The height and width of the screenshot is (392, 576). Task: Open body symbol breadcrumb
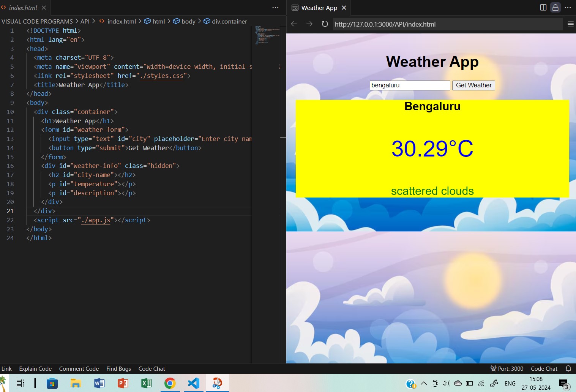click(184, 21)
